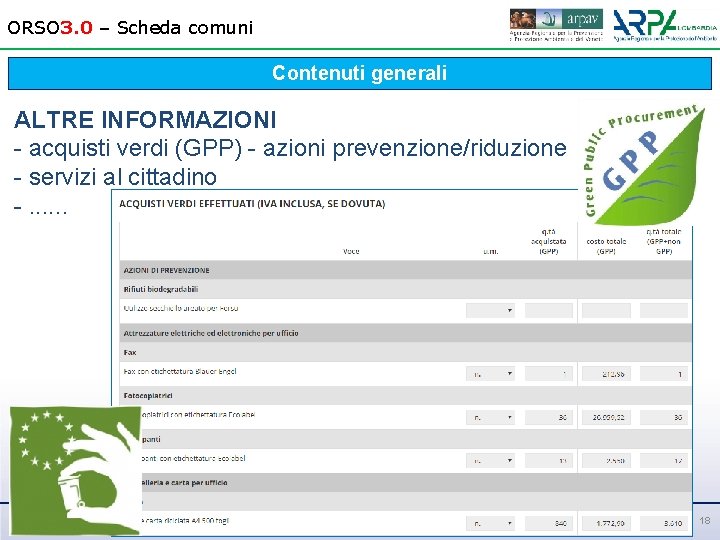Click total quantity field in A4 paper row
Viewport: 720px width, 540px height.
coord(664,523)
